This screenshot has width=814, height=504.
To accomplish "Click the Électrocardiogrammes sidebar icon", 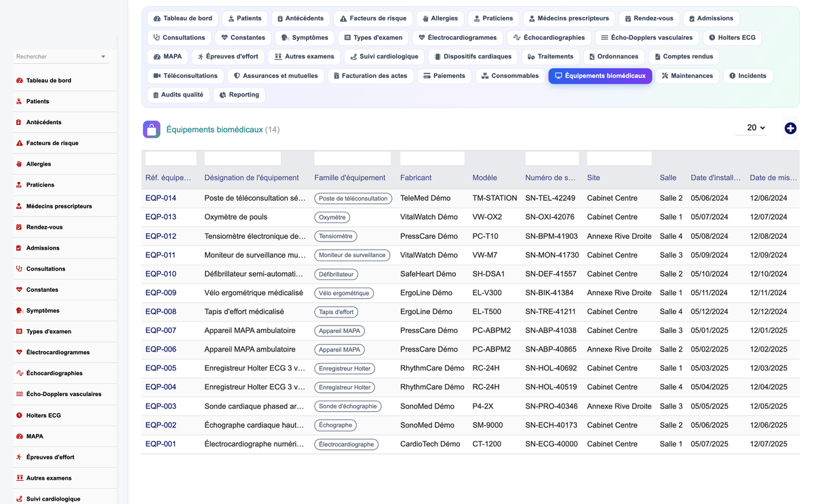I will [x=19, y=353].
